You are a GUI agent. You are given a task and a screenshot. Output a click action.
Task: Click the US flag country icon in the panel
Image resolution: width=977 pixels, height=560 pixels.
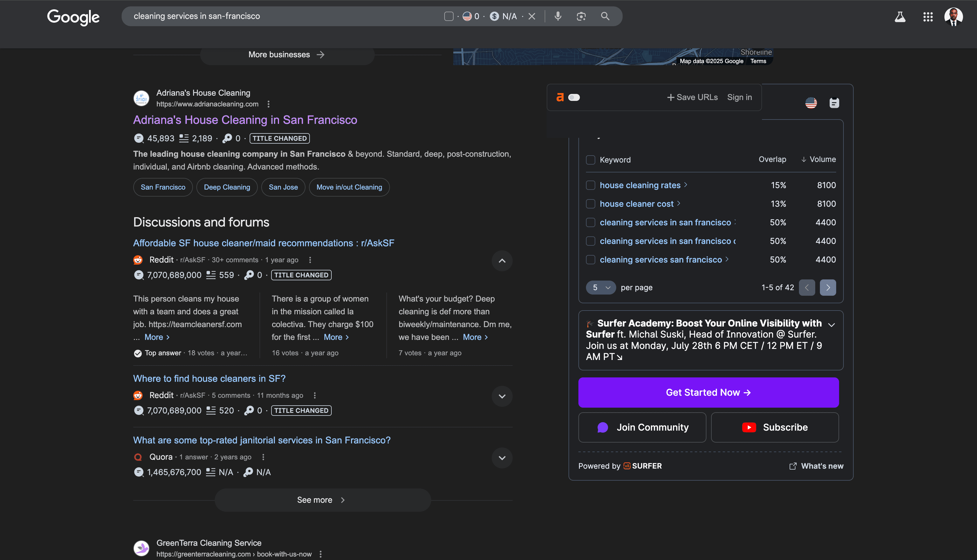pos(811,103)
